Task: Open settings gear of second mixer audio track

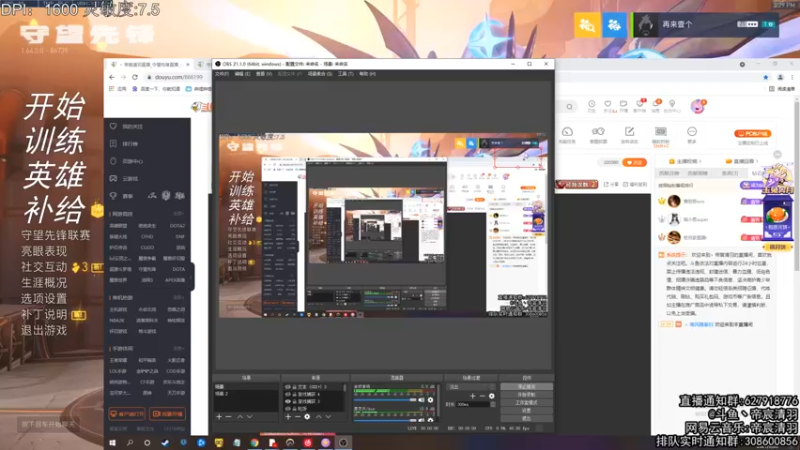Action: [430, 420]
